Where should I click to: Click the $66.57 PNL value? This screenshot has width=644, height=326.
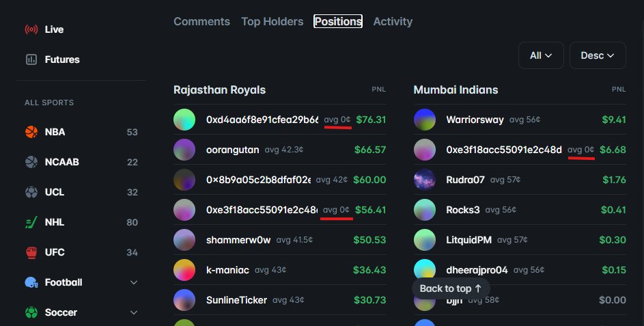370,150
